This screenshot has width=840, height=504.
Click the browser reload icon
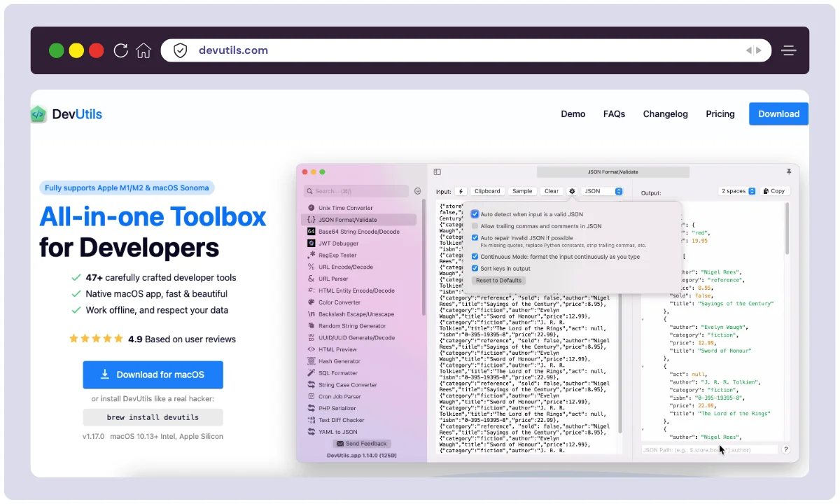tap(120, 50)
